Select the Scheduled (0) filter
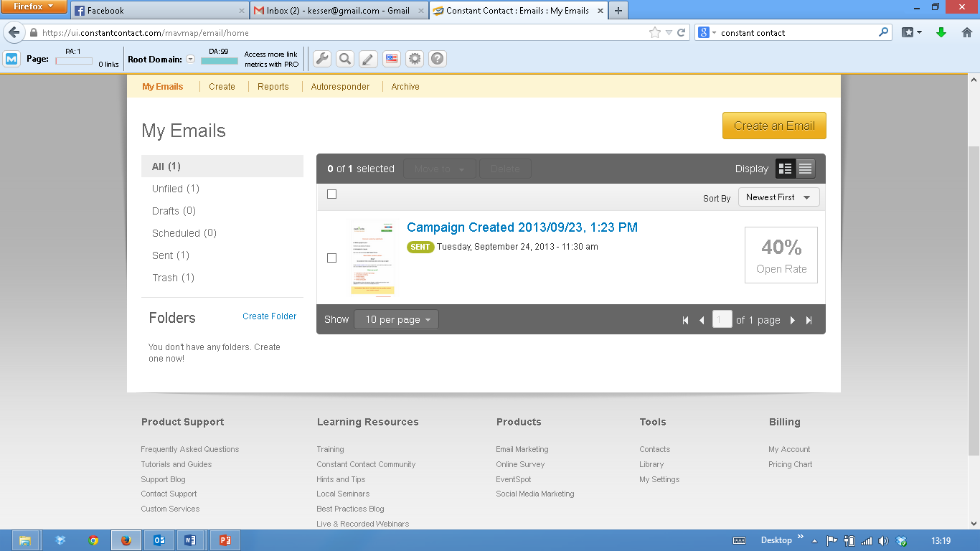This screenshot has width=980, height=551. point(184,233)
